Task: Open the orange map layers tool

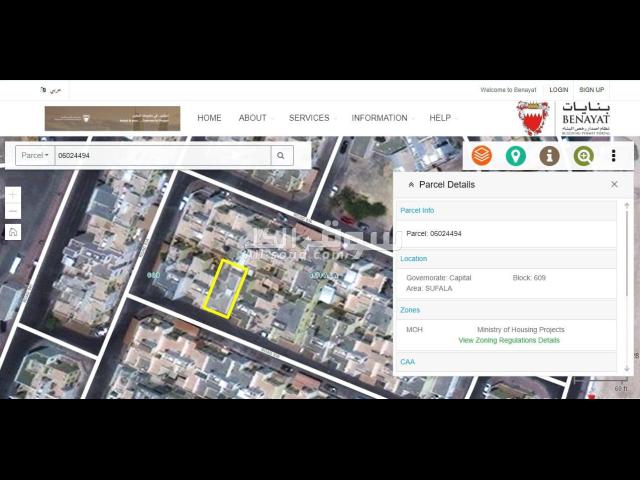Action: point(482,156)
